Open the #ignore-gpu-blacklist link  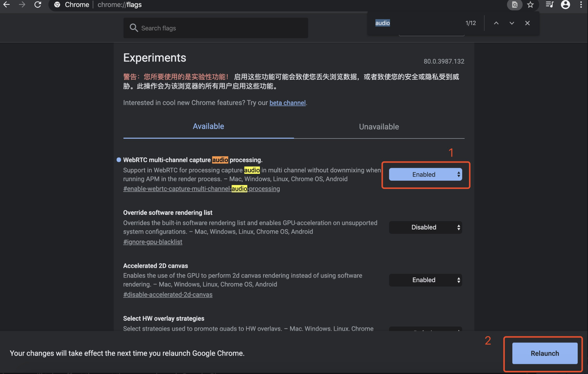153,242
